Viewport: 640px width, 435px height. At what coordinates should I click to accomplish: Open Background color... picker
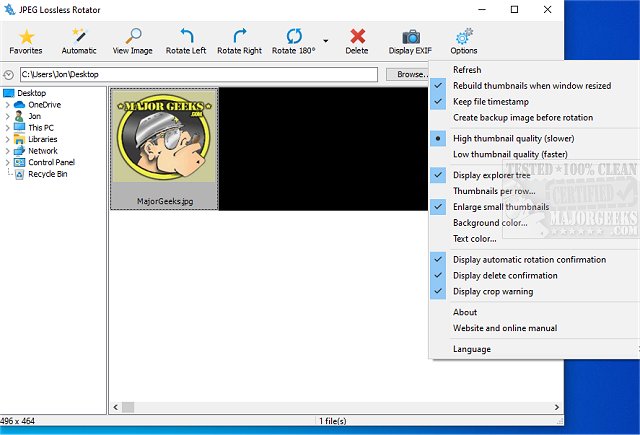(x=535, y=223)
